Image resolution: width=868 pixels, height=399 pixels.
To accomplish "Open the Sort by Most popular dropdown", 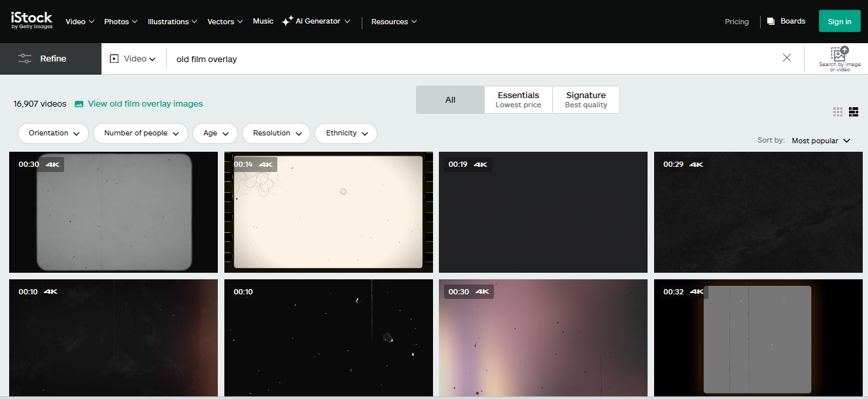I will coord(820,141).
